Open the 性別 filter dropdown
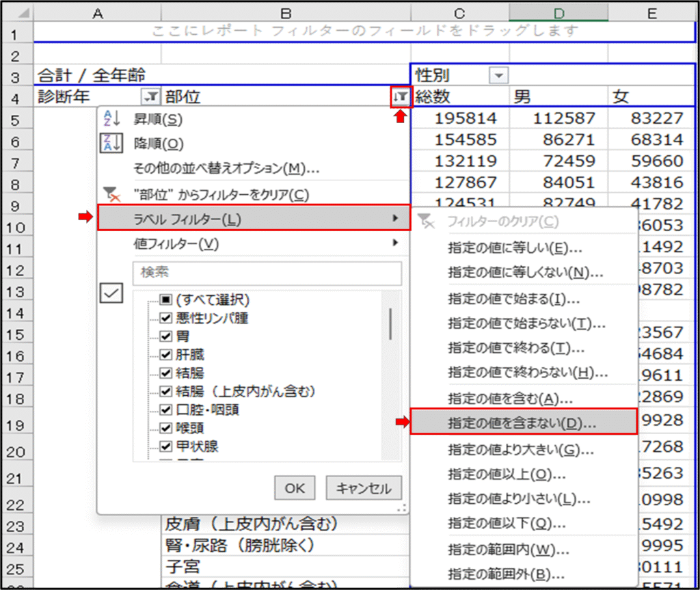The image size is (700, 590). click(x=499, y=76)
